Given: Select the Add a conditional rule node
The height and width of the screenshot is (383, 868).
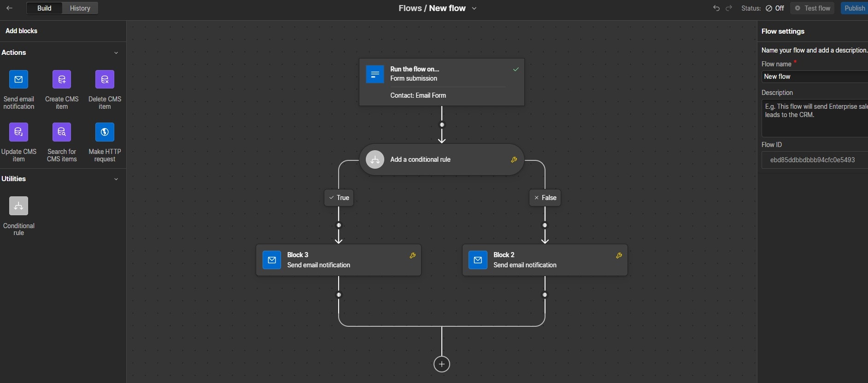Looking at the screenshot, I should (442, 159).
